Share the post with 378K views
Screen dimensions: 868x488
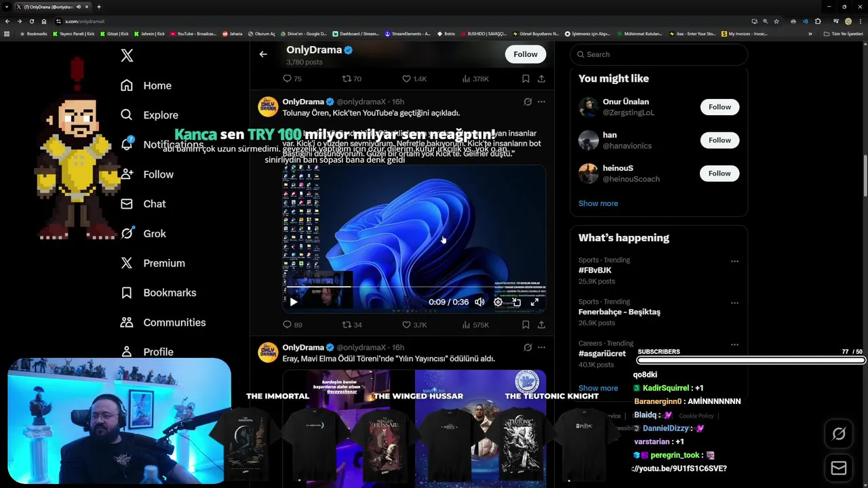pyautogui.click(x=541, y=79)
